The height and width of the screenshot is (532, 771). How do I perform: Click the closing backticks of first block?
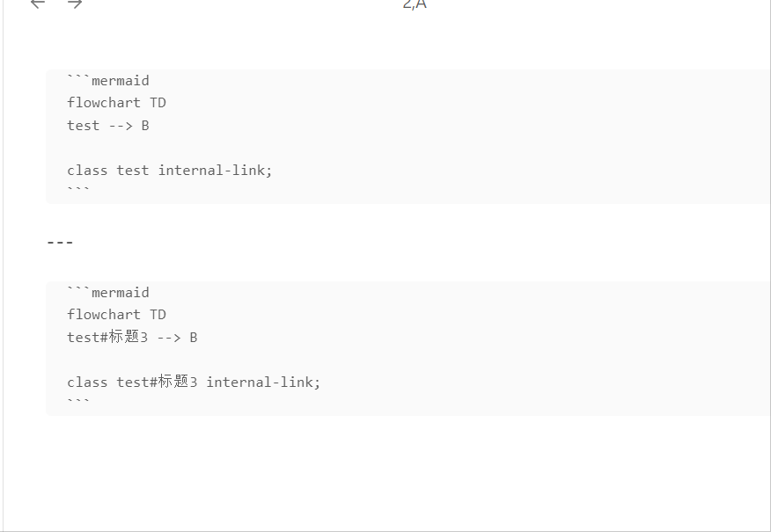(78, 191)
